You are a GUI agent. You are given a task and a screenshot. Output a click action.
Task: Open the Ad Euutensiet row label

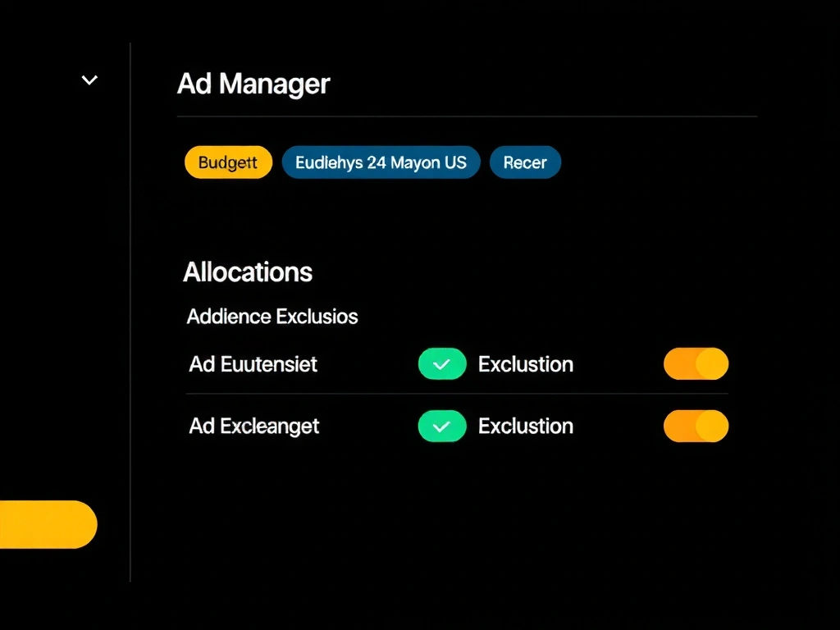(253, 364)
